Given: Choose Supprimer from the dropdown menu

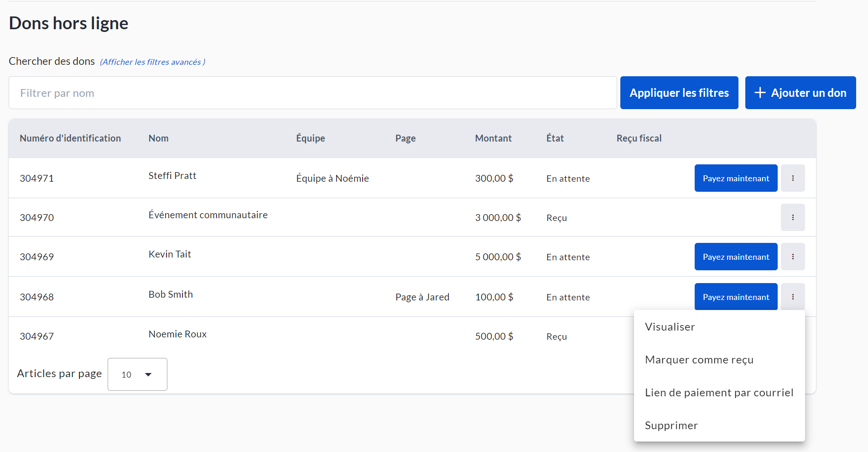Looking at the screenshot, I should pyautogui.click(x=671, y=426).
